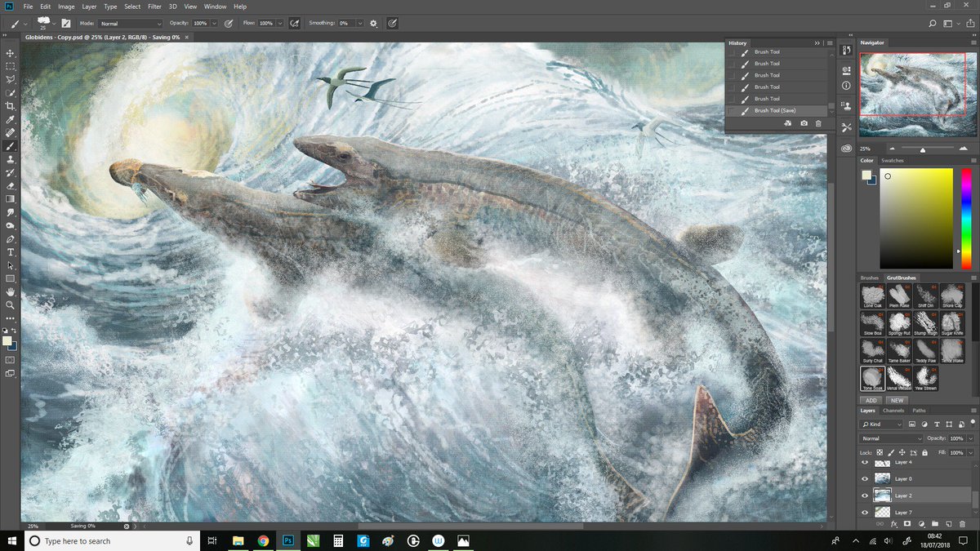Open the Filter menu

154,7
